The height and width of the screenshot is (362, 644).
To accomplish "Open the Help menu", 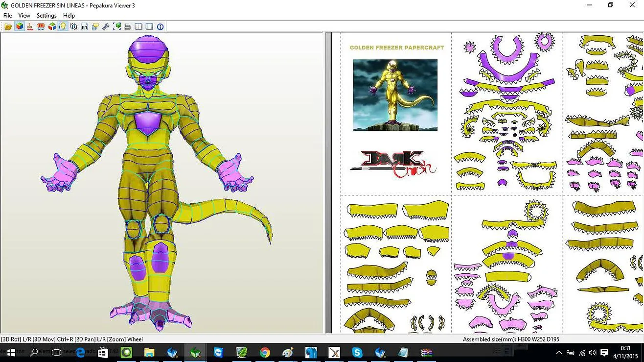I will (69, 16).
